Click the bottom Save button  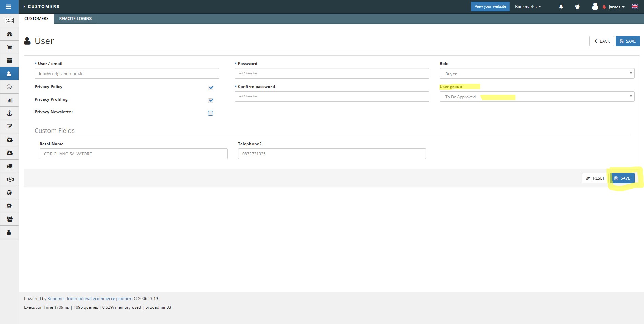click(x=622, y=178)
